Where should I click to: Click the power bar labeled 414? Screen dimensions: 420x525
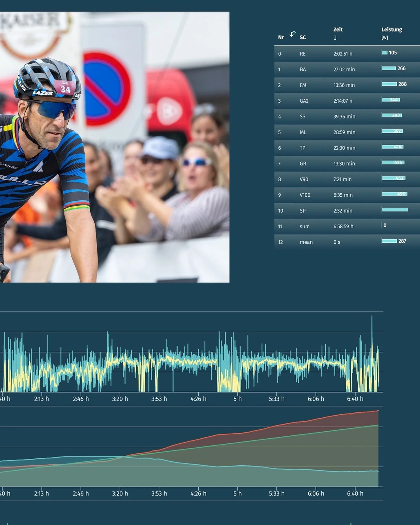(393, 147)
